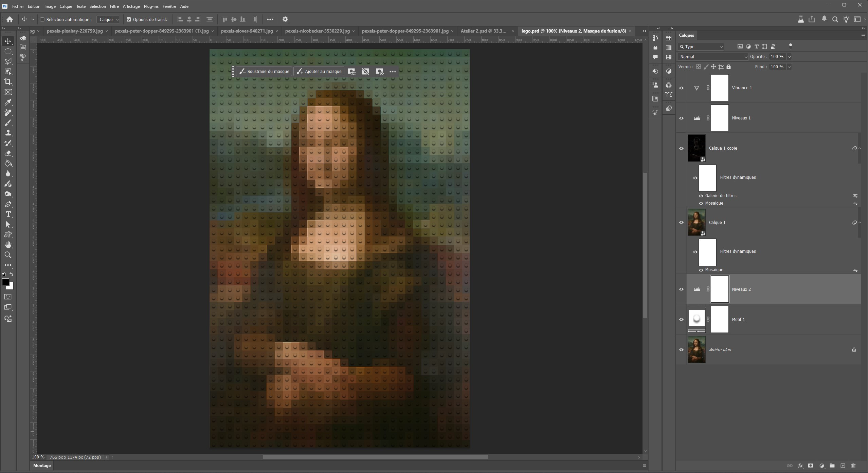868x473 pixels.
Task: Click the fx layer style icon
Action: [x=800, y=466]
